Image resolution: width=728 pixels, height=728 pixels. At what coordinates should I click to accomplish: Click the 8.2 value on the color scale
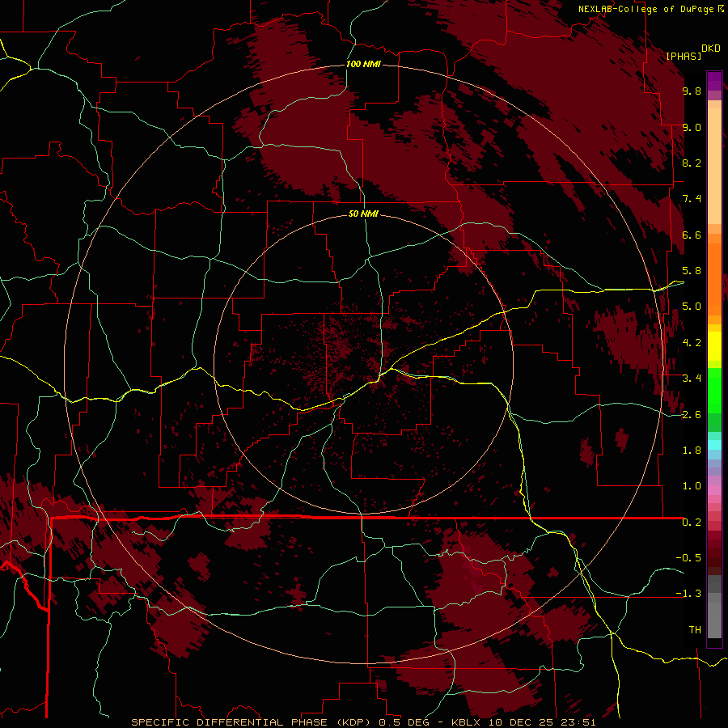pos(692,163)
